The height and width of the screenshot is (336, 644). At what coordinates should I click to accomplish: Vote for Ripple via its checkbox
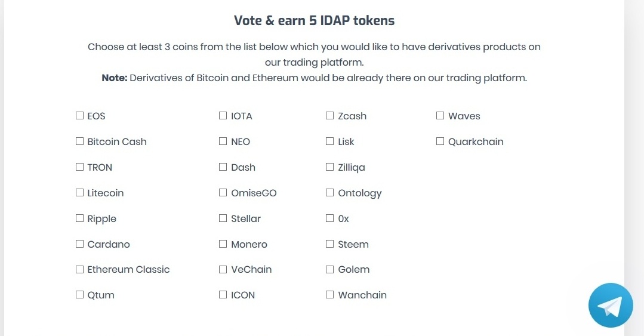click(79, 218)
